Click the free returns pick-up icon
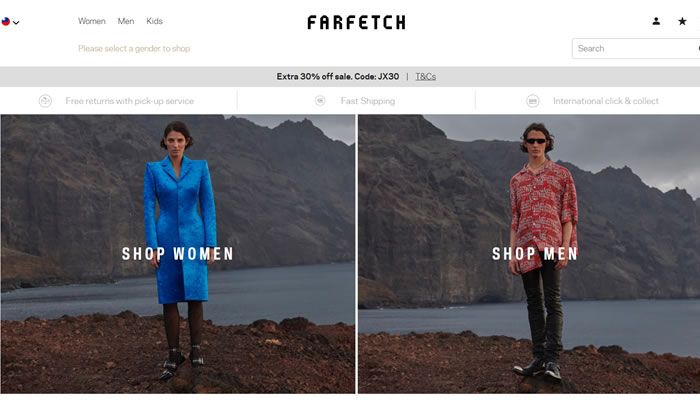Image resolution: width=700 pixels, height=400 pixels. (x=45, y=101)
